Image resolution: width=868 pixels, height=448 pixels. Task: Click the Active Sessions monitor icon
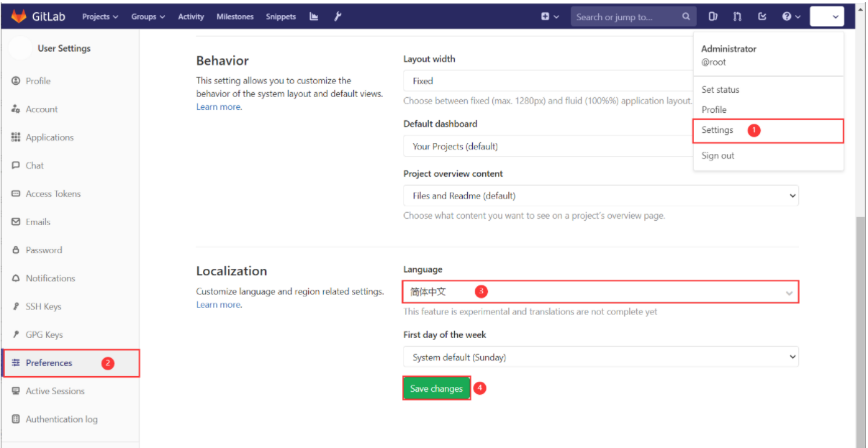(x=16, y=391)
